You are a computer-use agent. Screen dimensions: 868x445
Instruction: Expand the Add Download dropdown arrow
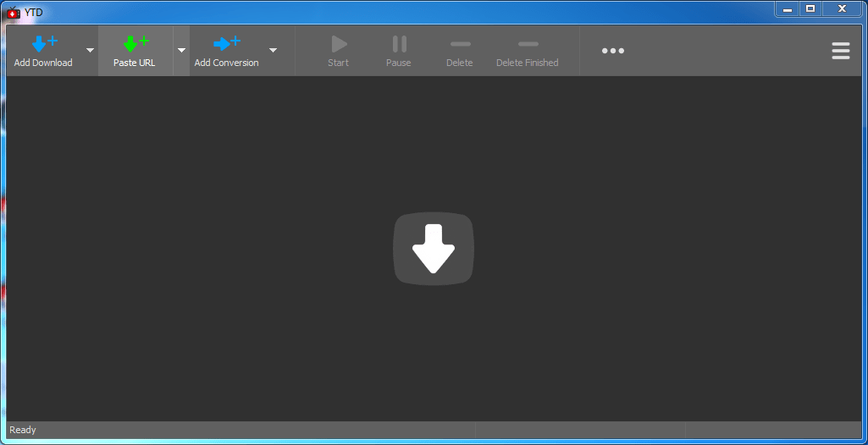tap(91, 51)
